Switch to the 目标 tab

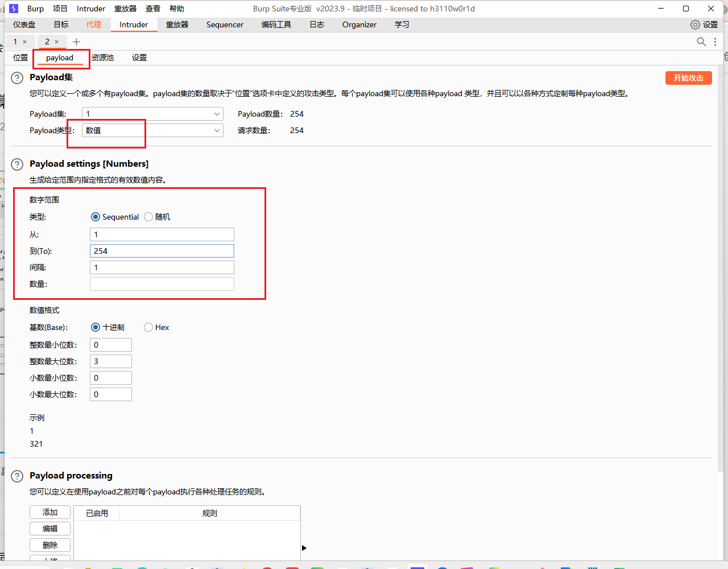[x=61, y=24]
